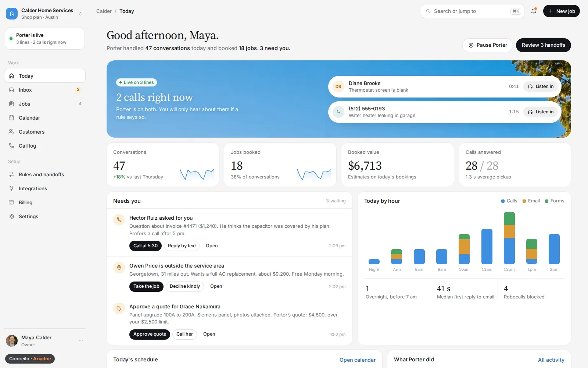This screenshot has height=368, width=588.
Task: Click the Diane Brooks DB avatar
Action: point(338,86)
